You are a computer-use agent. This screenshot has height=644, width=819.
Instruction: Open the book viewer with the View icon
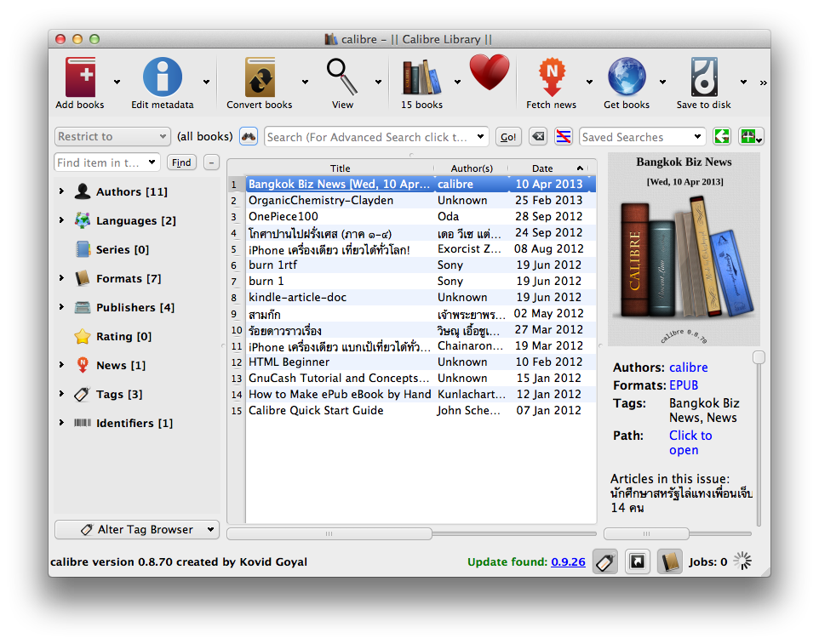(342, 77)
